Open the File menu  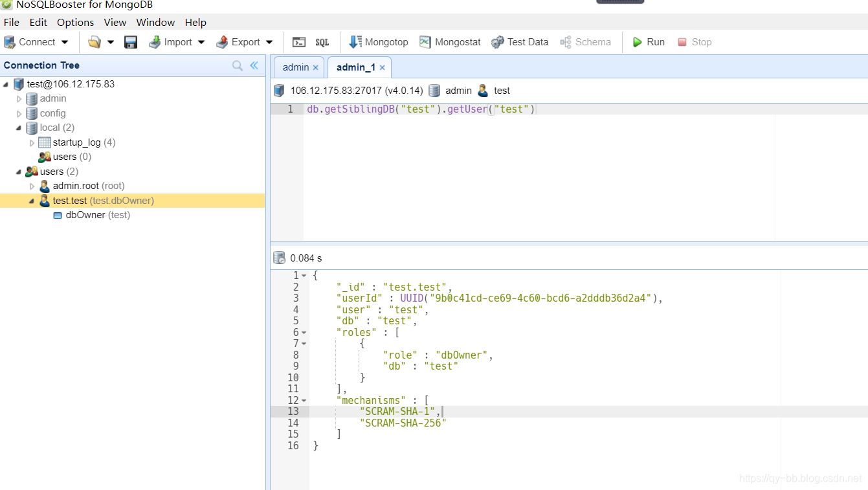[12, 22]
